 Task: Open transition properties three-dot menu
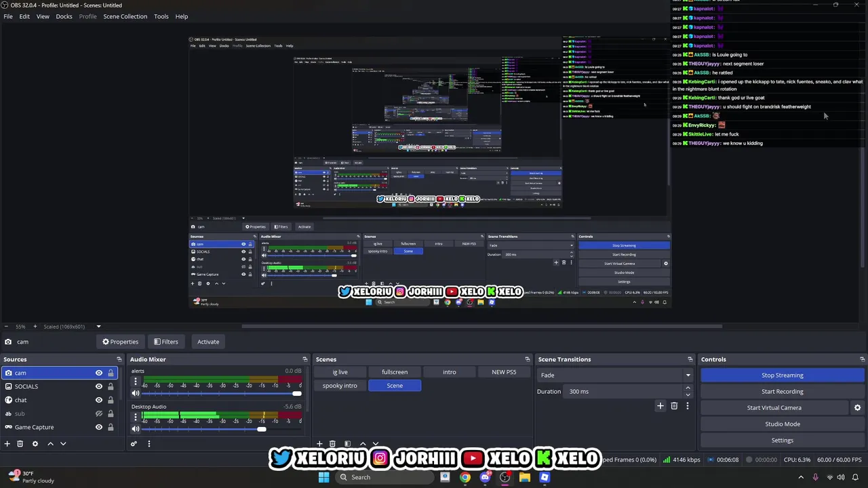click(x=687, y=406)
